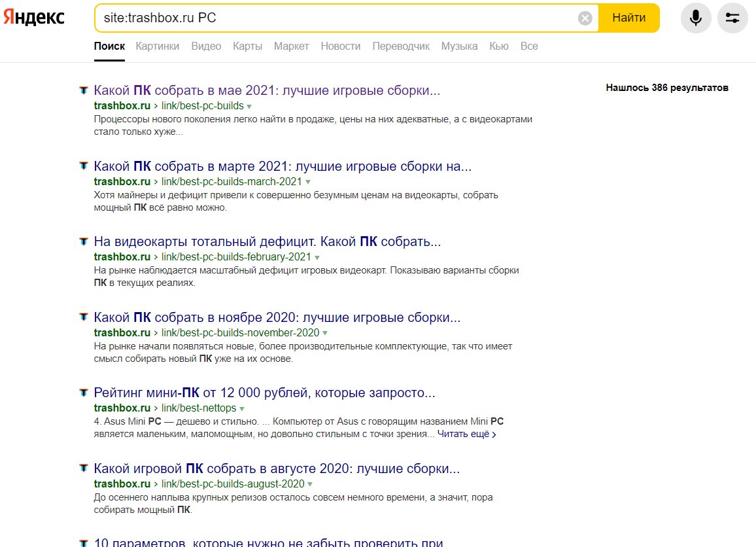Open the Кью tab
The height and width of the screenshot is (547, 756).
[x=498, y=46]
